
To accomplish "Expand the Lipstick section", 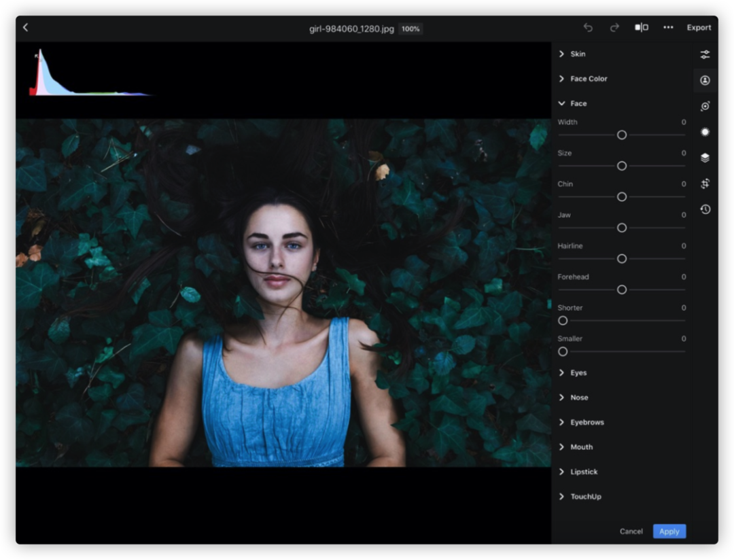I will 583,472.
